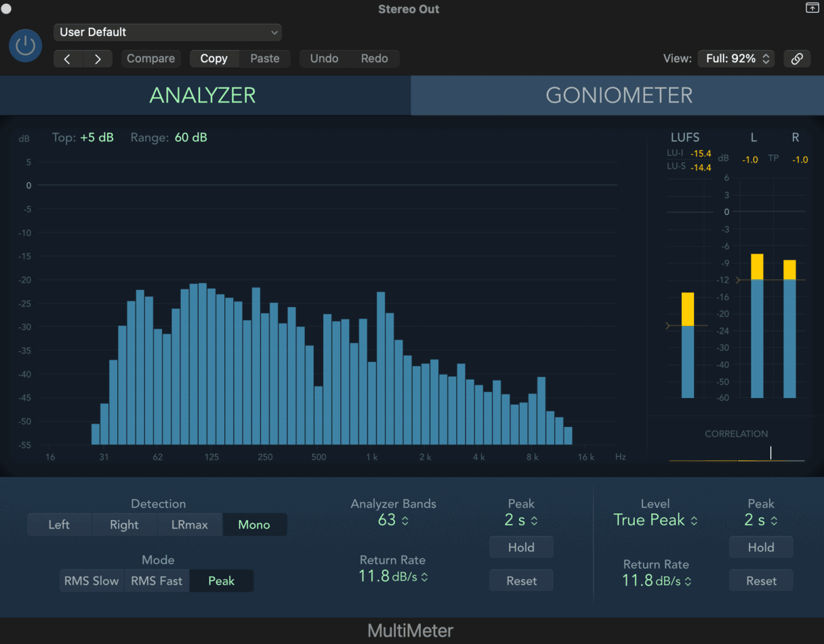
Task: Click the Stereo Out window title
Action: 409,9
